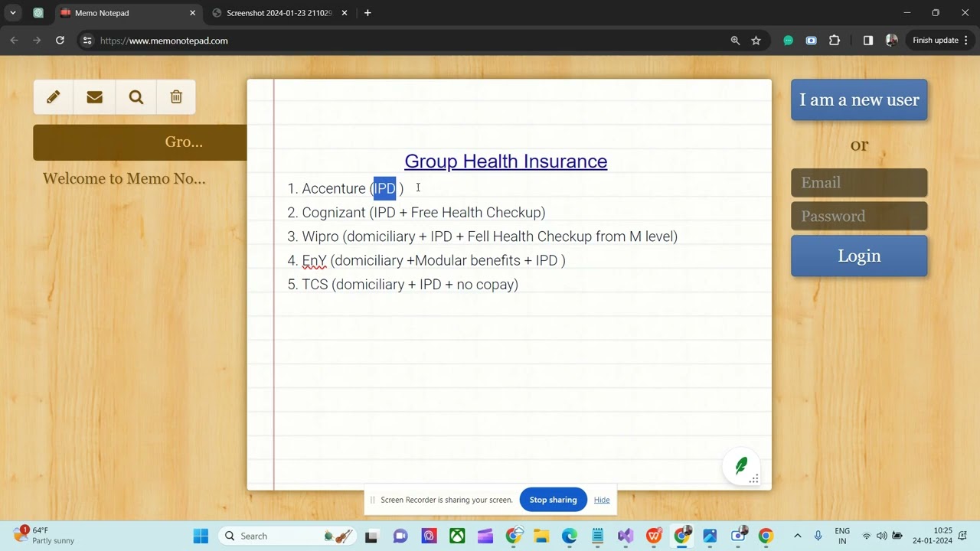Click the highlighted 'IPD' text on Accenture line
This screenshot has width=980, height=551.
(384, 188)
